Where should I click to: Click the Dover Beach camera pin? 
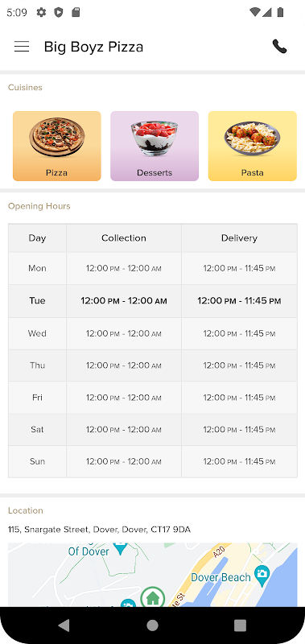point(262,572)
